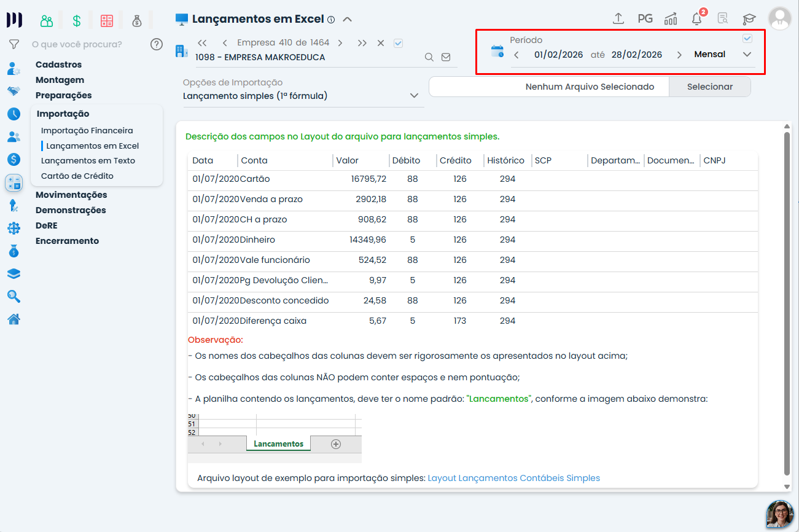799x532 pixels.
Task: Click the Selecionar file button
Action: [x=710, y=87]
